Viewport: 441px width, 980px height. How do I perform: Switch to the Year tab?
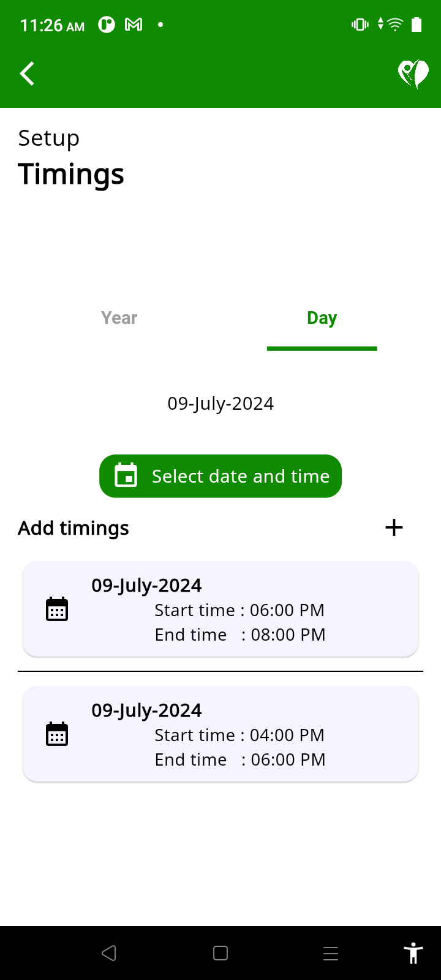(x=119, y=318)
